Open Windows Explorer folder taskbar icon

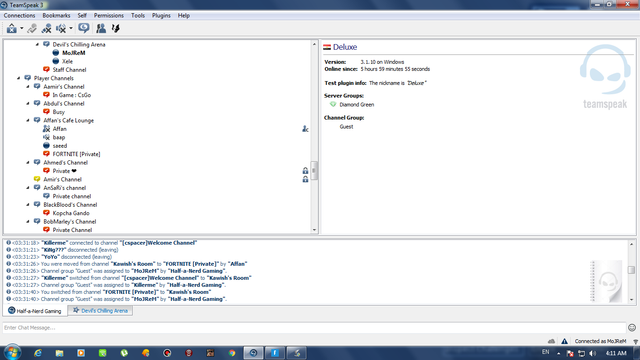pos(59,353)
